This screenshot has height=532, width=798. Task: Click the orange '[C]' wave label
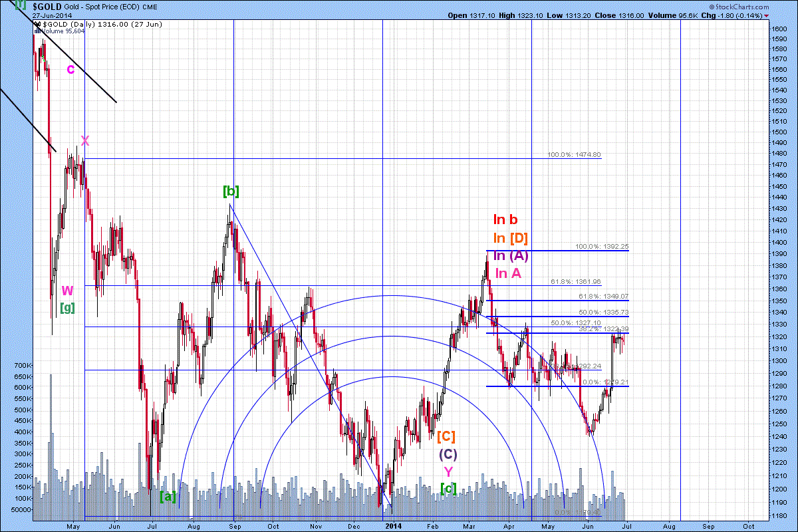click(x=446, y=436)
